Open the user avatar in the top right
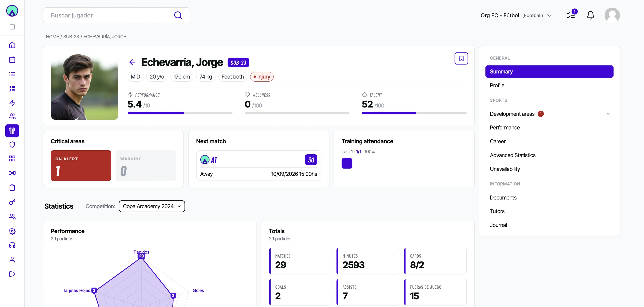The image size is (644, 307). (x=612, y=15)
